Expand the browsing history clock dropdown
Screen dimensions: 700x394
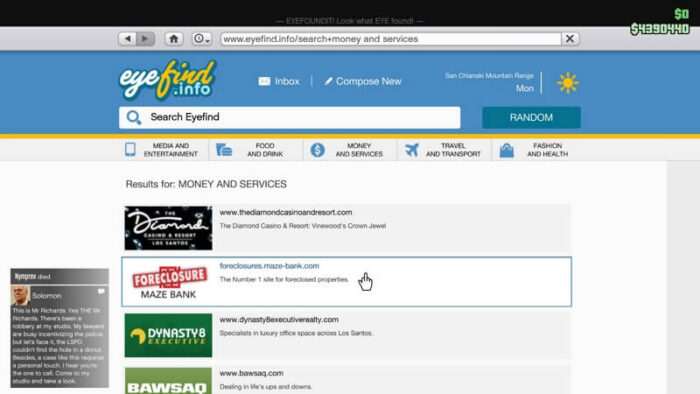tap(201, 39)
